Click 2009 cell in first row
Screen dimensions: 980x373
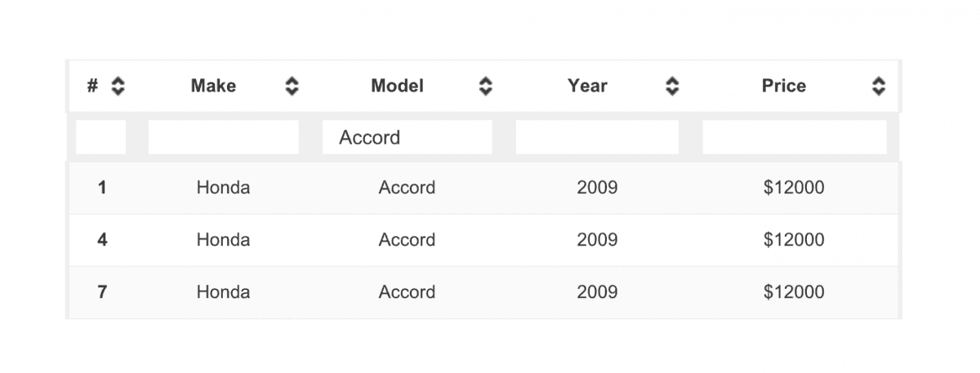pos(597,188)
